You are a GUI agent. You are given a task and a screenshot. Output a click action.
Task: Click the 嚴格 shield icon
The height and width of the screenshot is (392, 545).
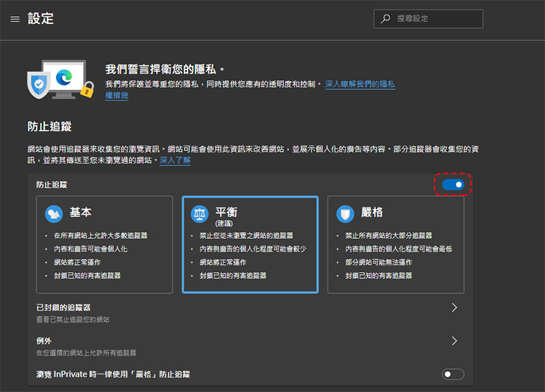pos(345,214)
